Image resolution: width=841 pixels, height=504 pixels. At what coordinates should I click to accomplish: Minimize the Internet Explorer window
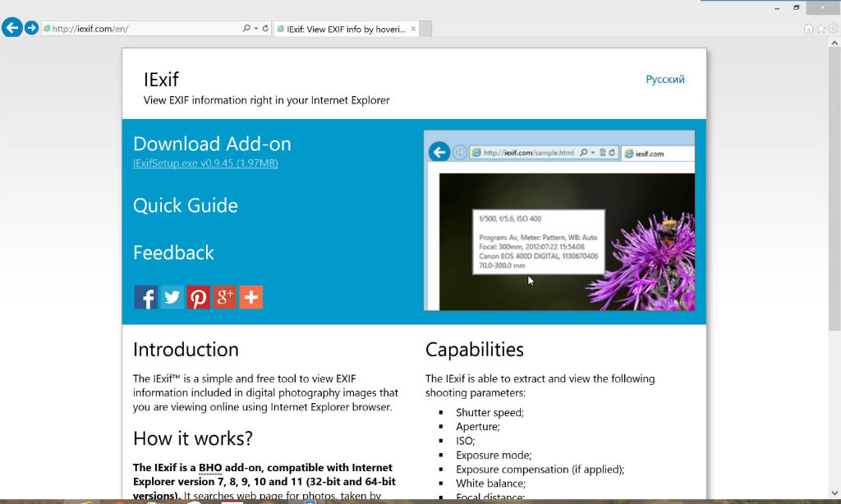click(777, 8)
